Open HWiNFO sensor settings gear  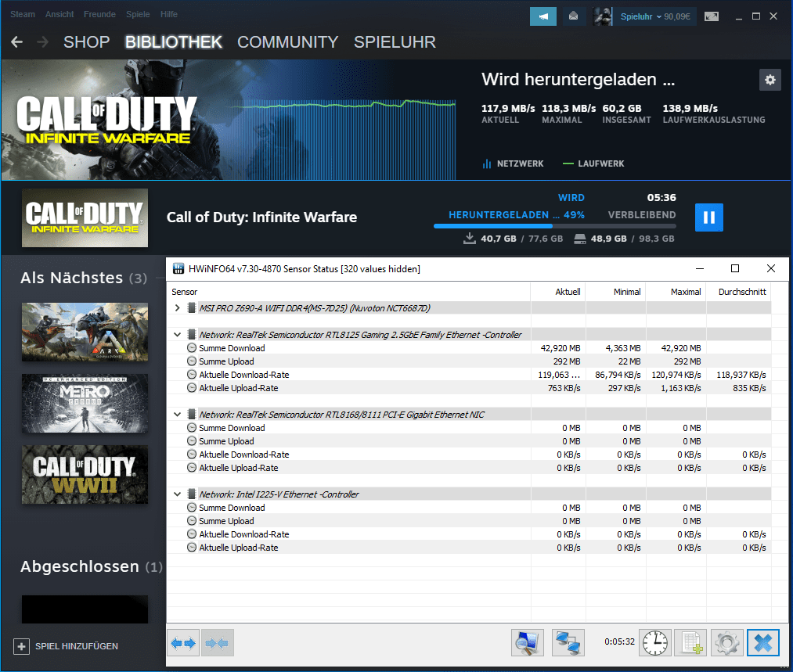point(727,643)
